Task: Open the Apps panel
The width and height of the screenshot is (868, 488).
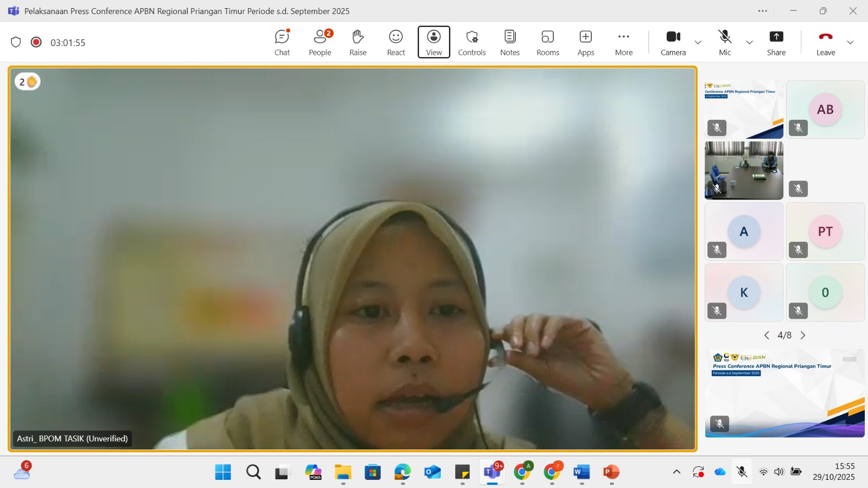Action: 585,42
